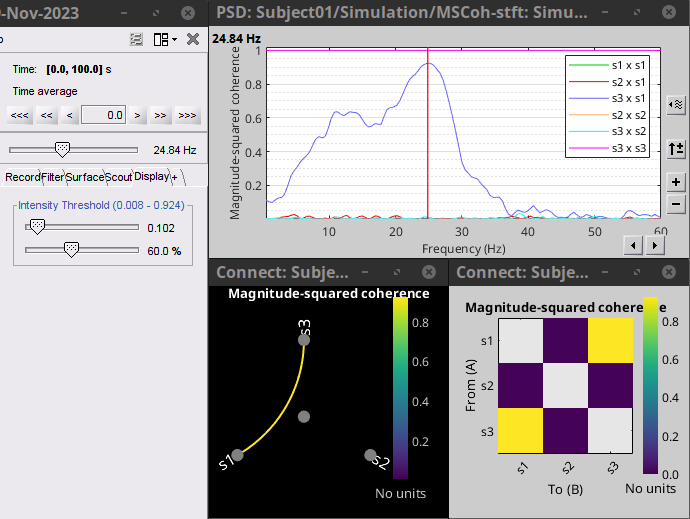Toggle the PSD display mode wave icon
Viewport: 690px width, 519px height.
[x=676, y=103]
